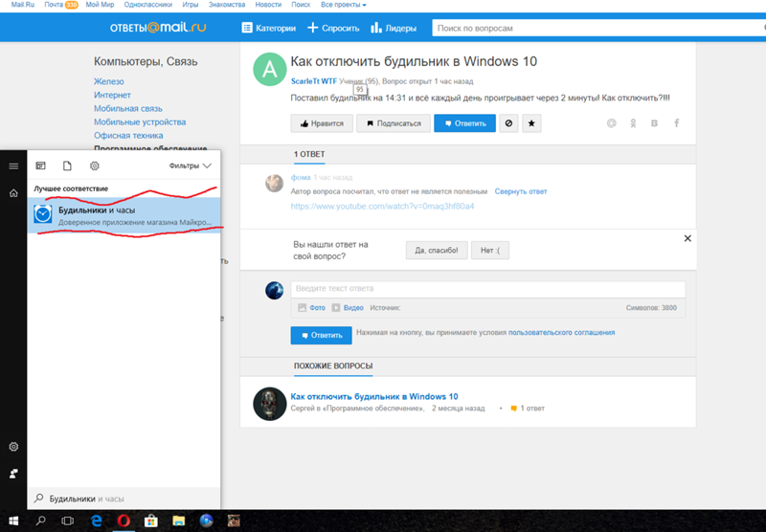Go to Home in search panel
This screenshot has width=766, height=532.
13,192
